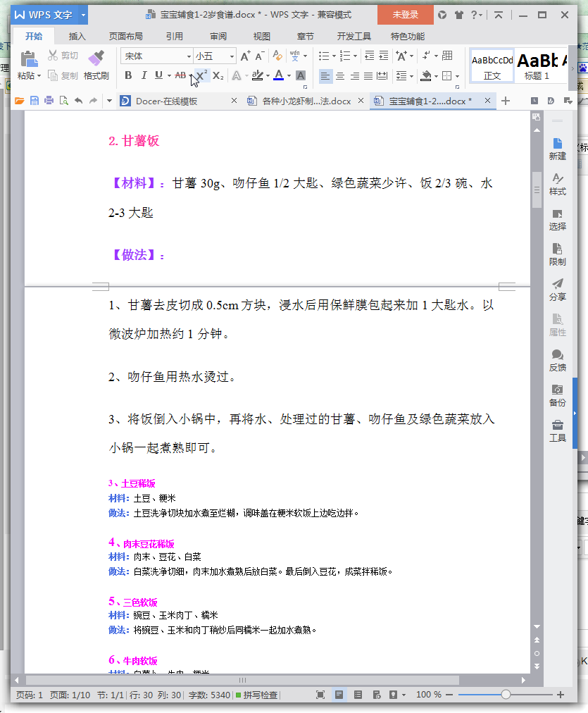
Task: Switch to the 插入 (Insert) ribbon tab
Action: pos(77,37)
